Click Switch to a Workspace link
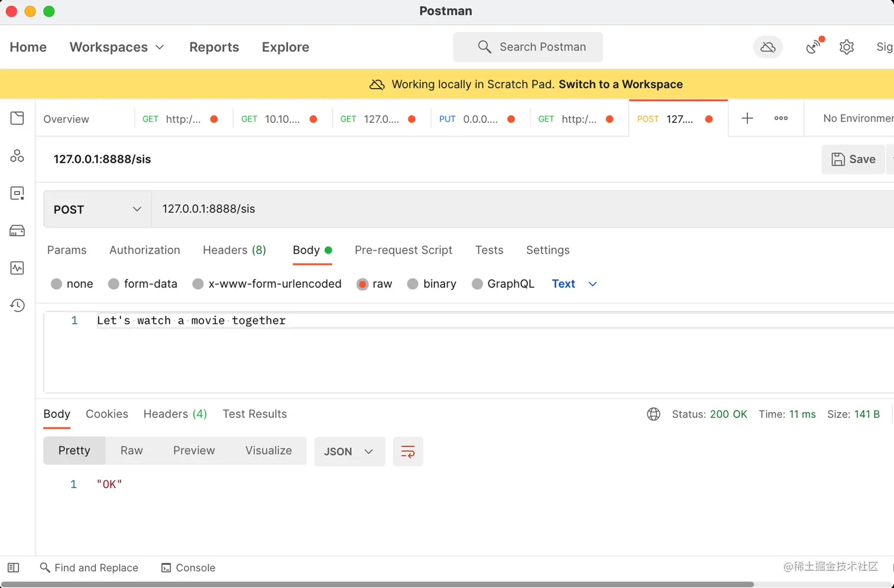This screenshot has height=588, width=894. point(621,85)
